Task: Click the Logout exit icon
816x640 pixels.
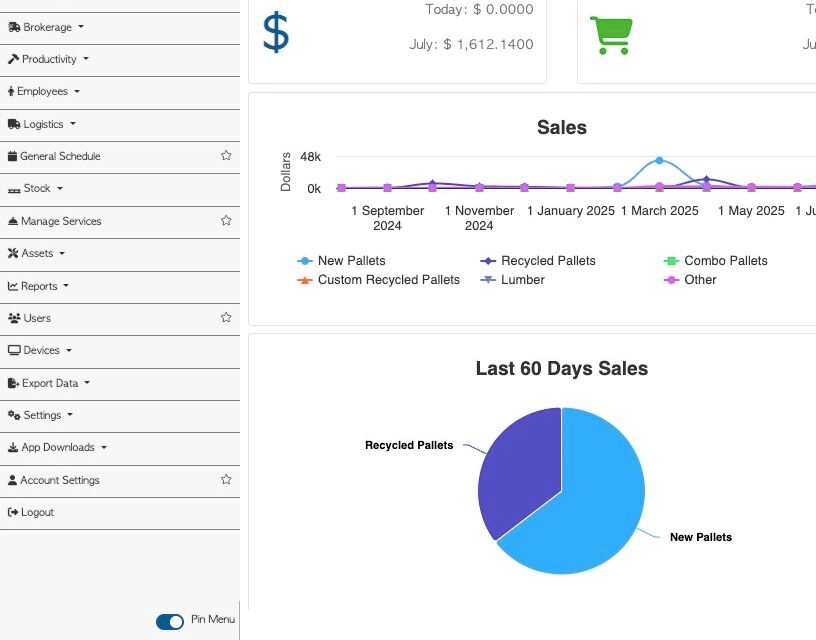Action: click(x=13, y=513)
